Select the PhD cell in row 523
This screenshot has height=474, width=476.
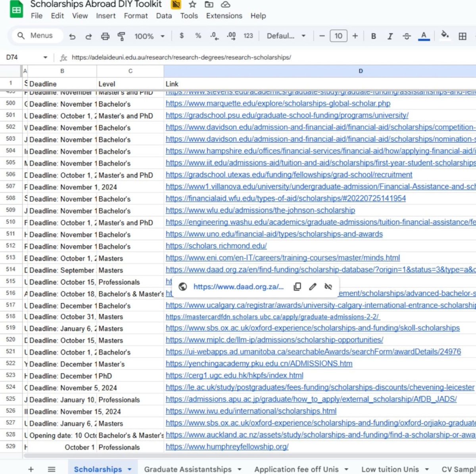tap(130, 376)
